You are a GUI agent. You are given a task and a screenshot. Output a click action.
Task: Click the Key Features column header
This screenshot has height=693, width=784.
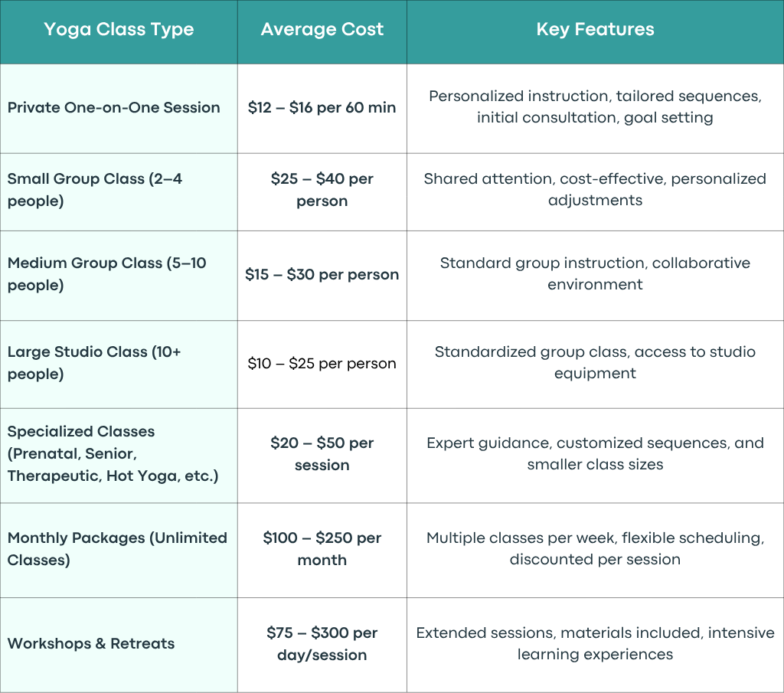click(x=595, y=30)
